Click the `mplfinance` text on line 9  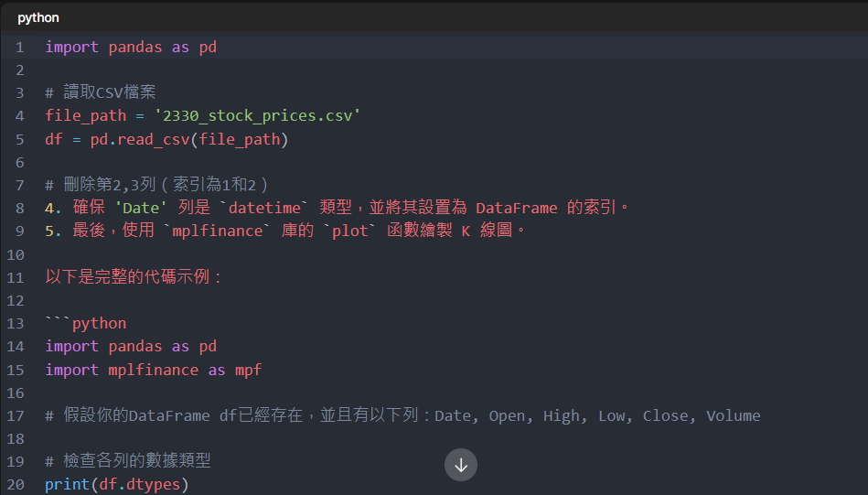click(224, 231)
